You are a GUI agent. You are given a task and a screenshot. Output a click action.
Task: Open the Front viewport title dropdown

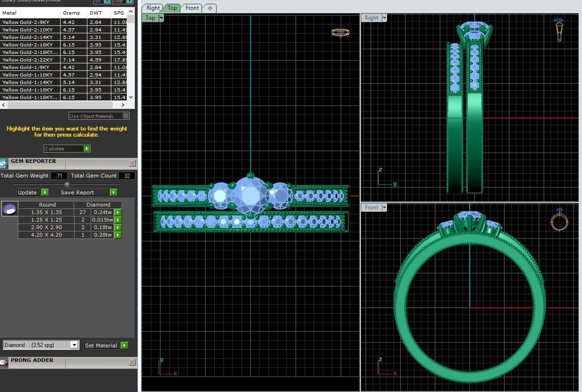click(x=384, y=208)
